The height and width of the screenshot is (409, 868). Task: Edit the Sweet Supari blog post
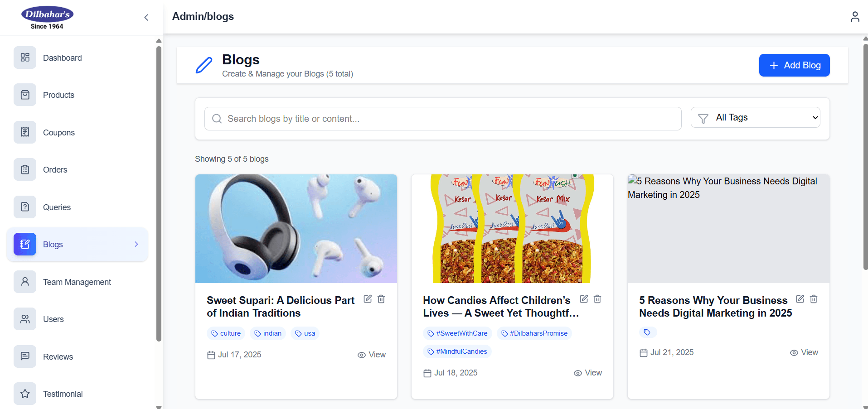(368, 299)
